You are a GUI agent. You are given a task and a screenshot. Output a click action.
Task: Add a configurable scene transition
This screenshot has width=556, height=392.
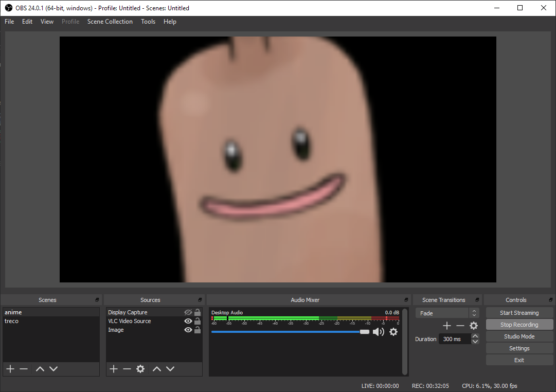447,326
